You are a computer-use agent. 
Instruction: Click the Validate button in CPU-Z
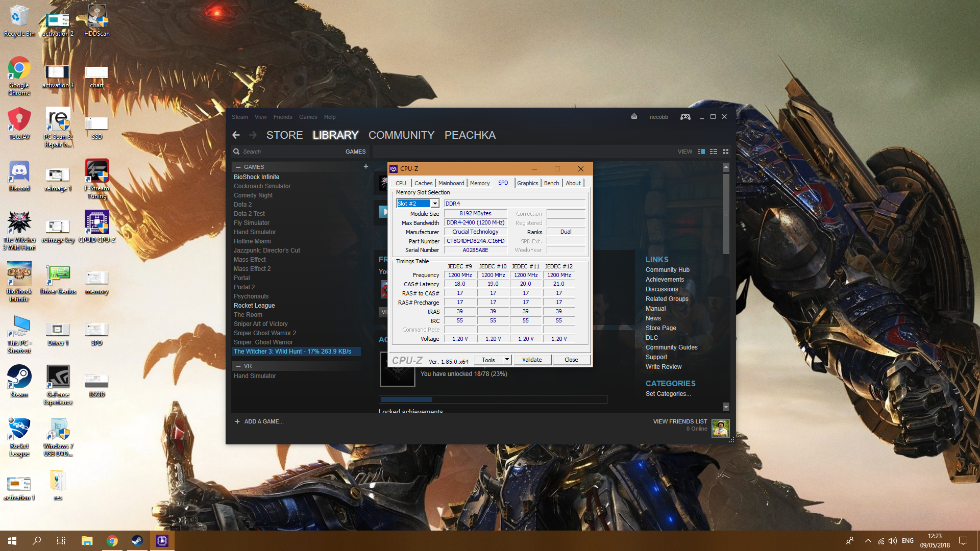tap(532, 360)
